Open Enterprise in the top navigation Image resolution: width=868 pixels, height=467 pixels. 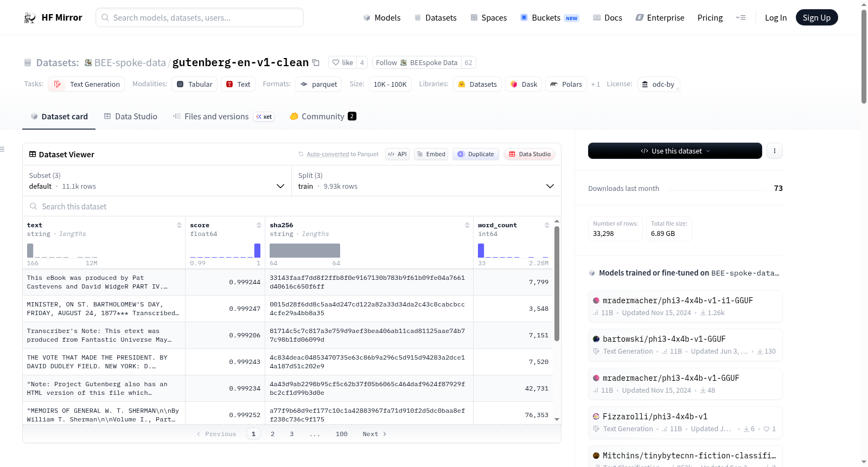pyautogui.click(x=660, y=18)
